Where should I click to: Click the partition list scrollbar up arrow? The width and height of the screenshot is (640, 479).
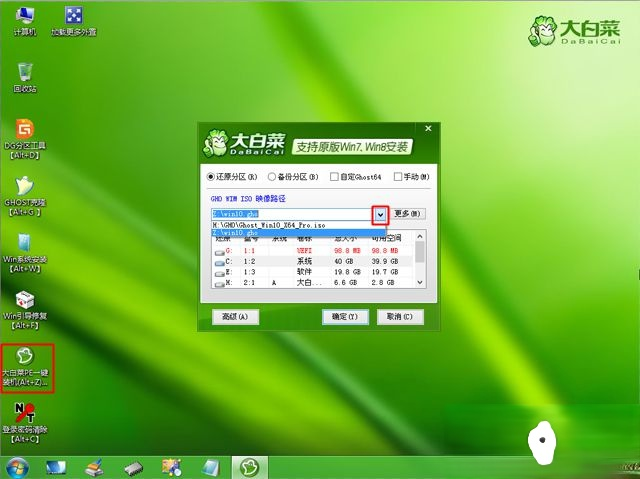coord(420,236)
